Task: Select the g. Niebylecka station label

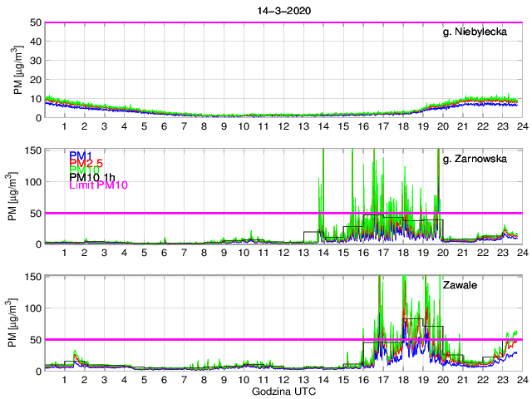Action: [474, 32]
